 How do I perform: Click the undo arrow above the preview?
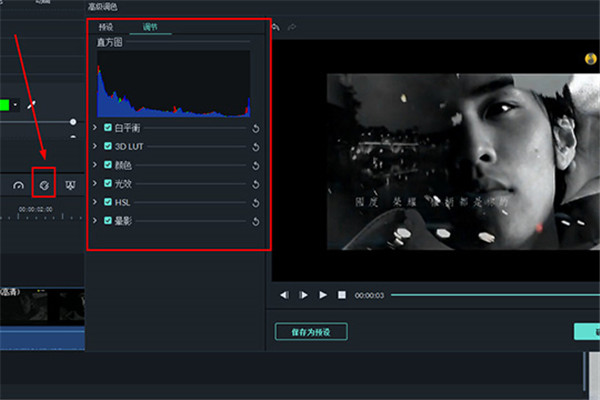(277, 27)
